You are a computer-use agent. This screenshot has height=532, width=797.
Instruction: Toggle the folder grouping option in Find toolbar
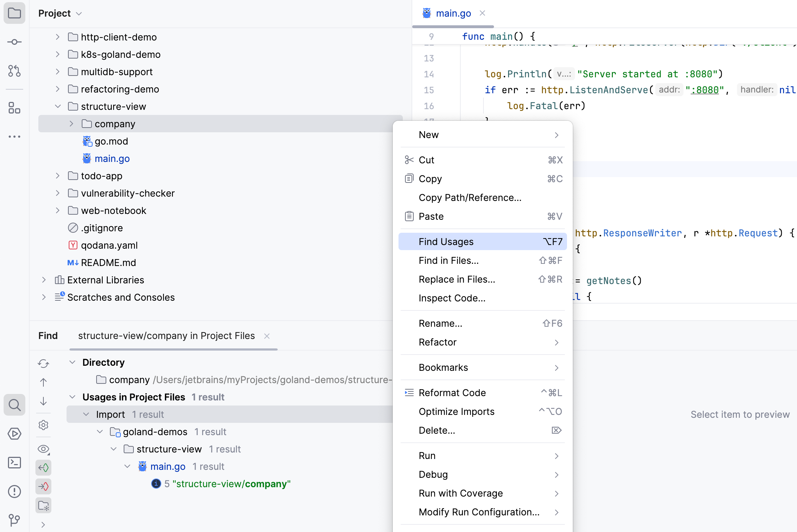pyautogui.click(x=43, y=505)
